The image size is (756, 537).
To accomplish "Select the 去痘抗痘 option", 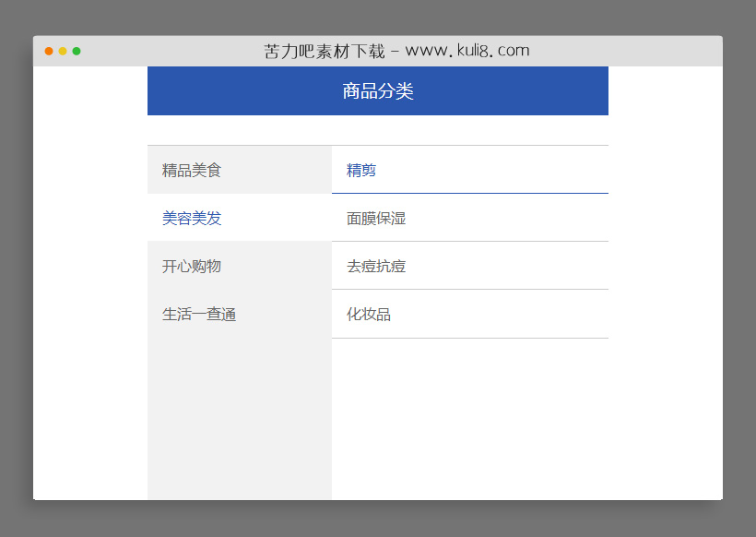I will (x=371, y=266).
